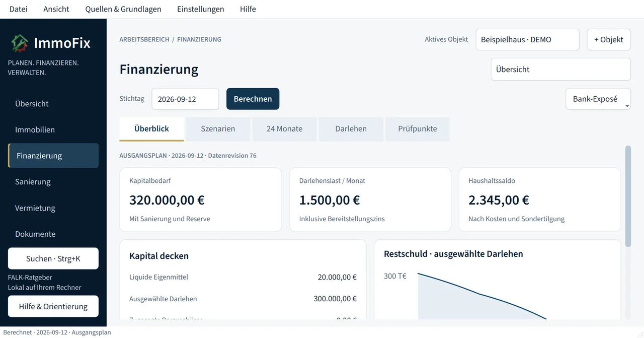This screenshot has width=644, height=338.
Task: Open the Hilfe menu
Action: (248, 9)
